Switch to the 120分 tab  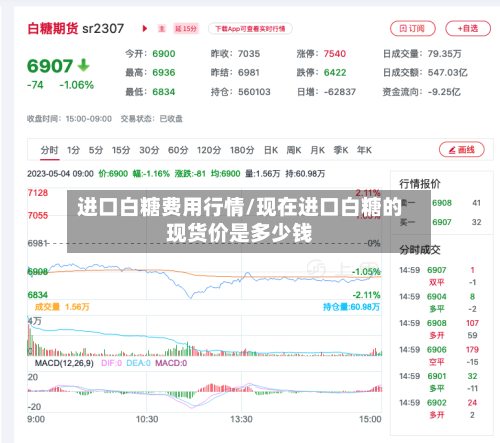tap(209, 150)
